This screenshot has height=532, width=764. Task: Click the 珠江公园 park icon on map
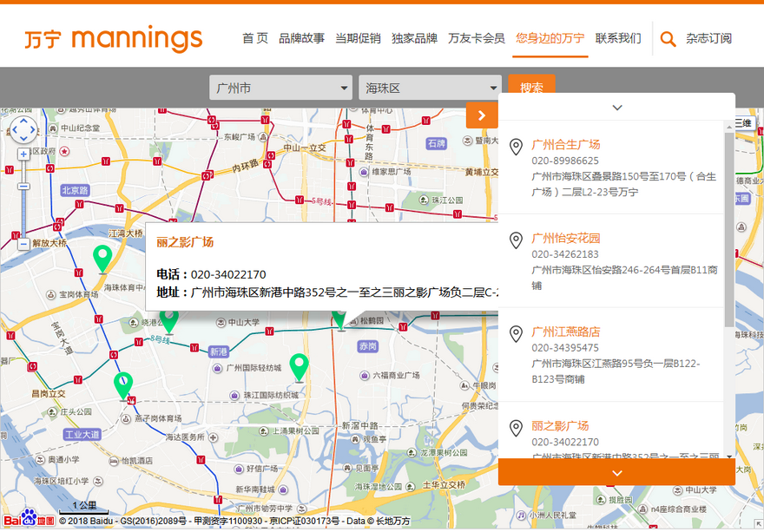[424, 200]
